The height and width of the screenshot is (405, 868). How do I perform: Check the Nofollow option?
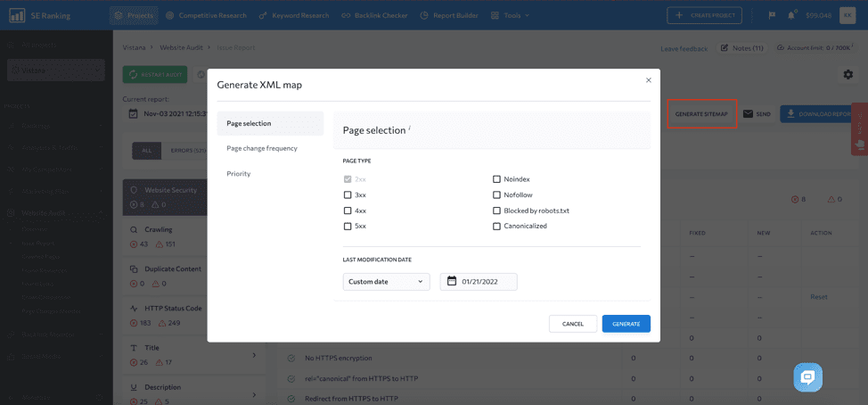(x=496, y=195)
